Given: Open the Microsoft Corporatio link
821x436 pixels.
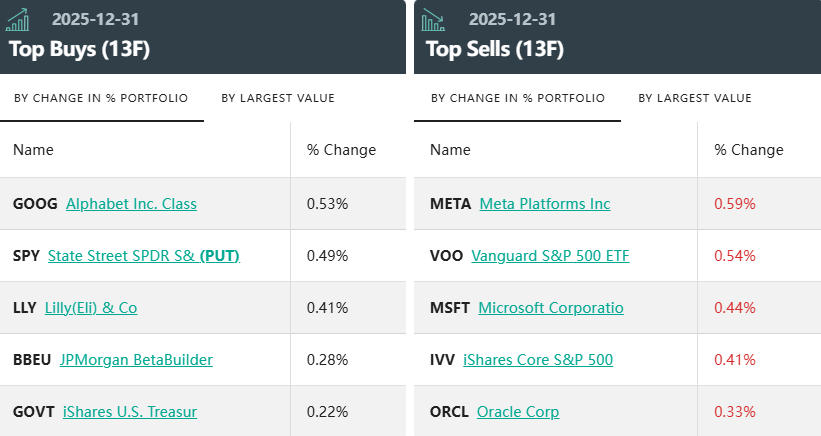Looking at the screenshot, I should click(x=551, y=308).
